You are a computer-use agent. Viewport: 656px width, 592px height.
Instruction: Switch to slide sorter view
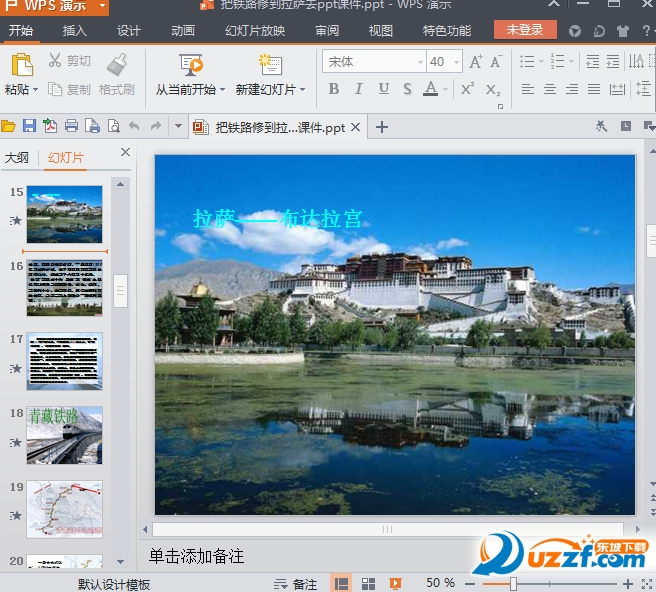point(368,584)
